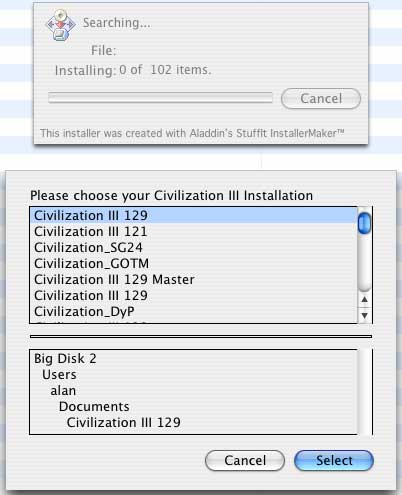Select the highlighted Civilization III 129 entry
Viewport: 402px width, 495px height.
pyautogui.click(x=194, y=215)
